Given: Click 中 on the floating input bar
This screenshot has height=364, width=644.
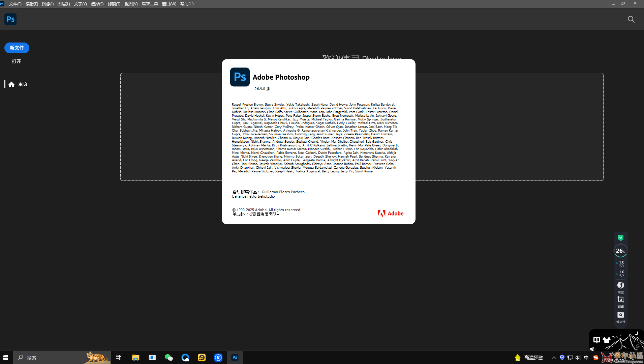Looking at the screenshot, I should coord(597,340).
